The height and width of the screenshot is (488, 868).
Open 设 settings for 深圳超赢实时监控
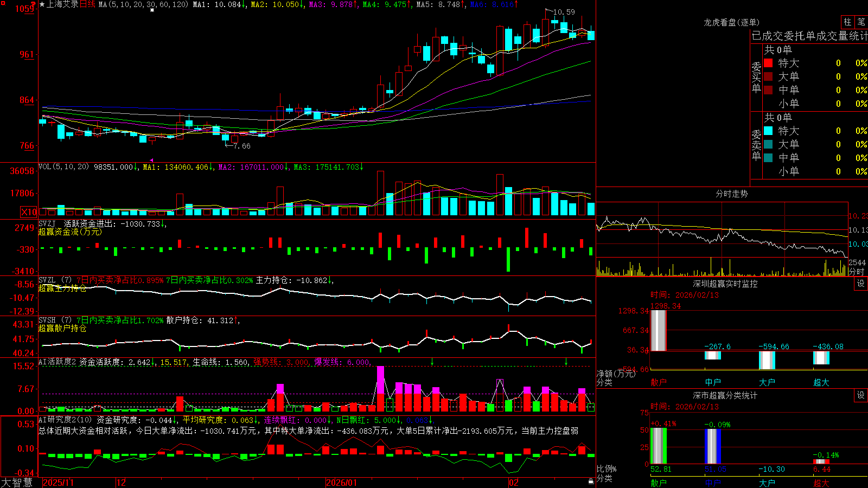(x=861, y=284)
